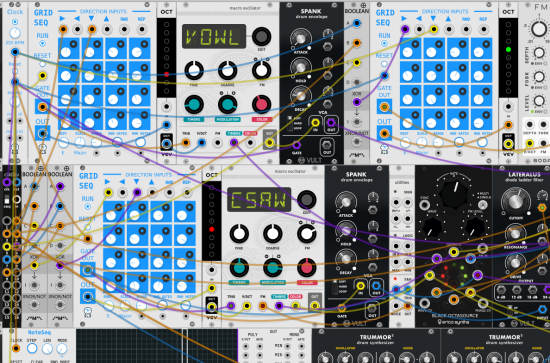550x363 pixels.
Task: Toggle RUN on top-right Grid Seq
Action: [x=384, y=43]
